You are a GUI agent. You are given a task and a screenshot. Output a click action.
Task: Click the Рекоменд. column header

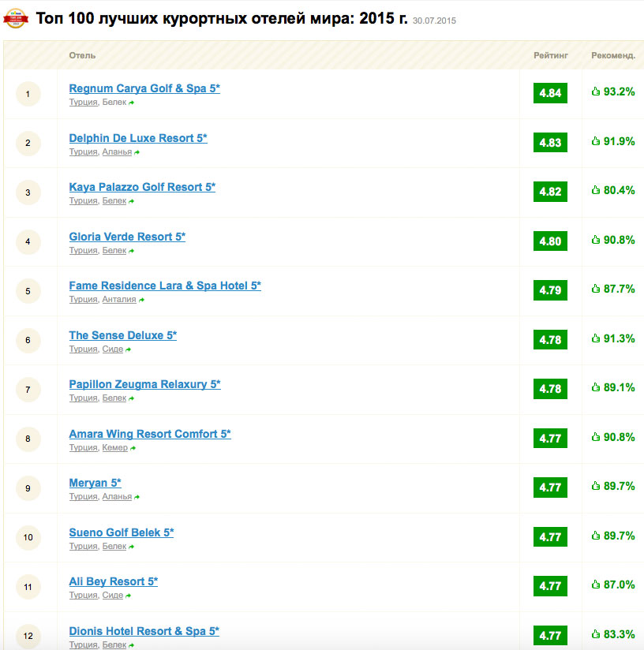click(x=613, y=55)
